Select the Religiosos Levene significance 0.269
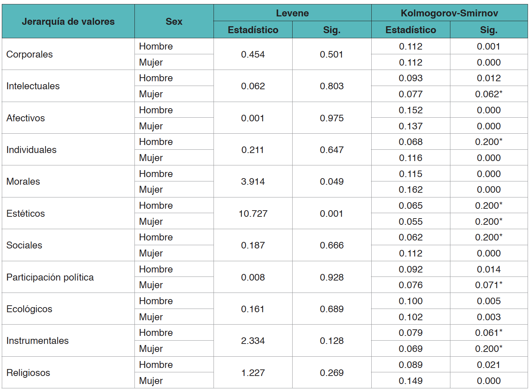This screenshot has width=532, height=392. [332, 373]
